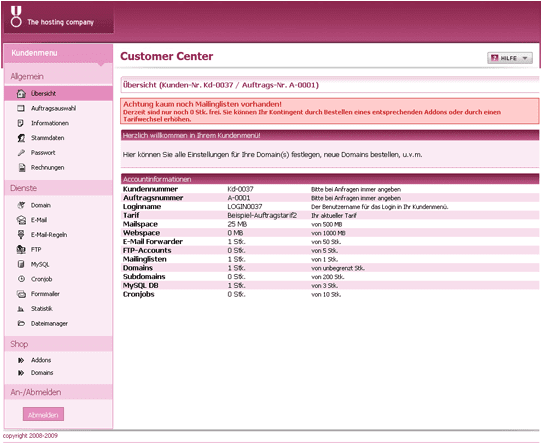Click the Mailinglisten row label
Image resolution: width=542 pixels, height=447 pixels.
(144, 259)
